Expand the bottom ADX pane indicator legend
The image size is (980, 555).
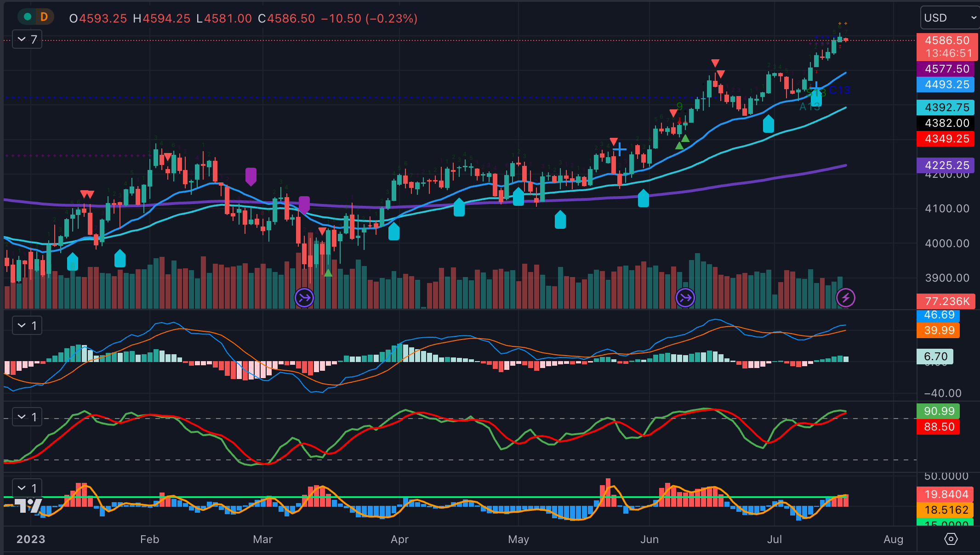(x=27, y=487)
